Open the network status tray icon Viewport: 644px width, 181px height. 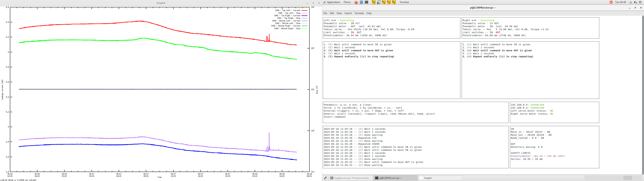(x=631, y=2)
